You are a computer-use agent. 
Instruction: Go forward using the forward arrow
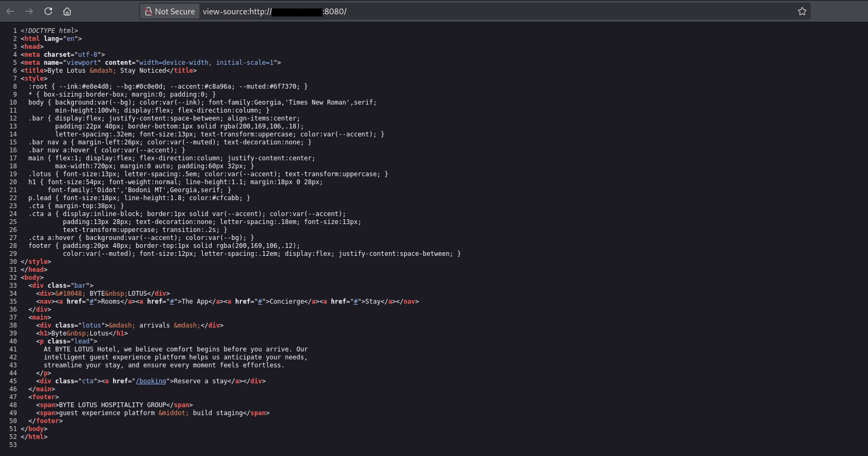(29, 11)
